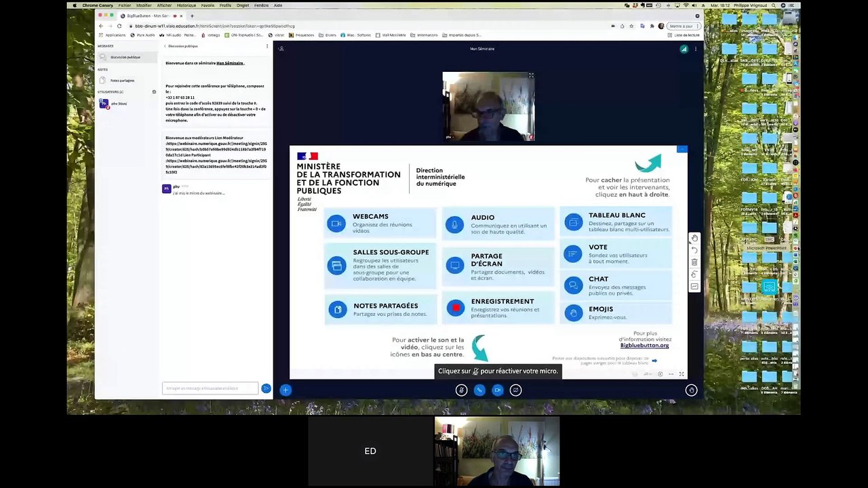Open the Informations bookmarks folder
The image size is (868, 488).
click(x=425, y=35)
